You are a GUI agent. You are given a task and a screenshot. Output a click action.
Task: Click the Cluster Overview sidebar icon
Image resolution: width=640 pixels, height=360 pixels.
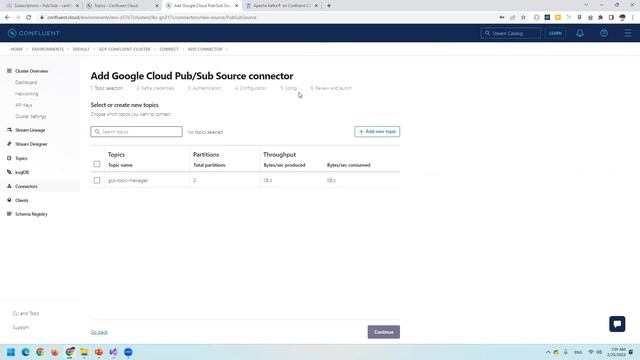pyautogui.click(x=9, y=71)
